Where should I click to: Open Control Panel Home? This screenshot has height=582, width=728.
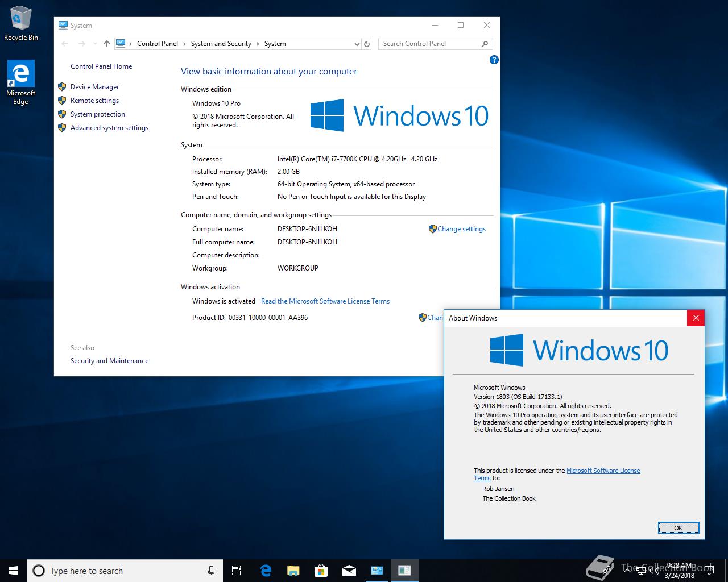[x=101, y=66]
